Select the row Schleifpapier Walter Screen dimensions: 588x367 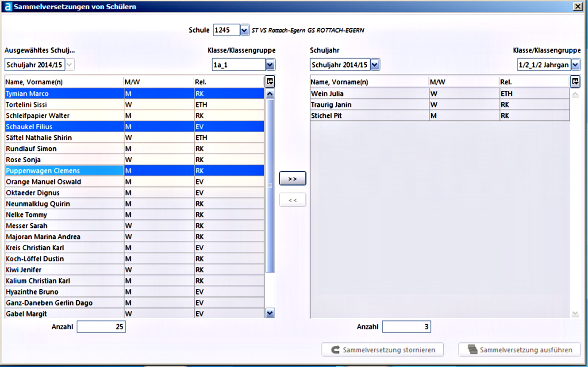[x=135, y=116]
